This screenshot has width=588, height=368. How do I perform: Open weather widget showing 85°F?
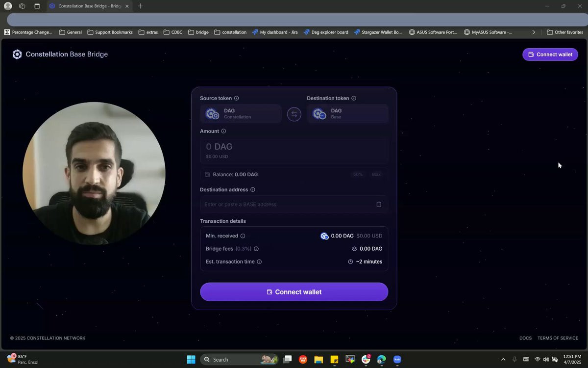pyautogui.click(x=22, y=359)
